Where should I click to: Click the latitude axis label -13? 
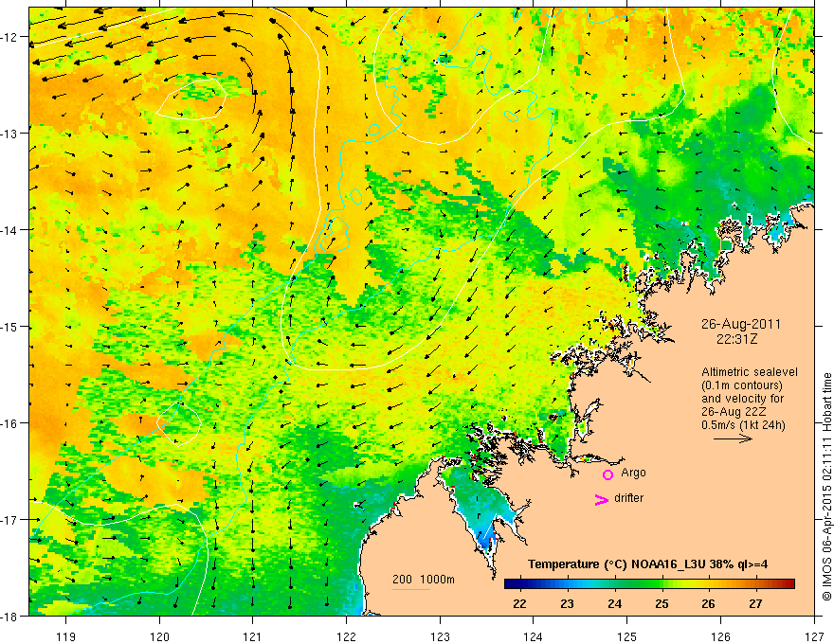tap(10, 134)
